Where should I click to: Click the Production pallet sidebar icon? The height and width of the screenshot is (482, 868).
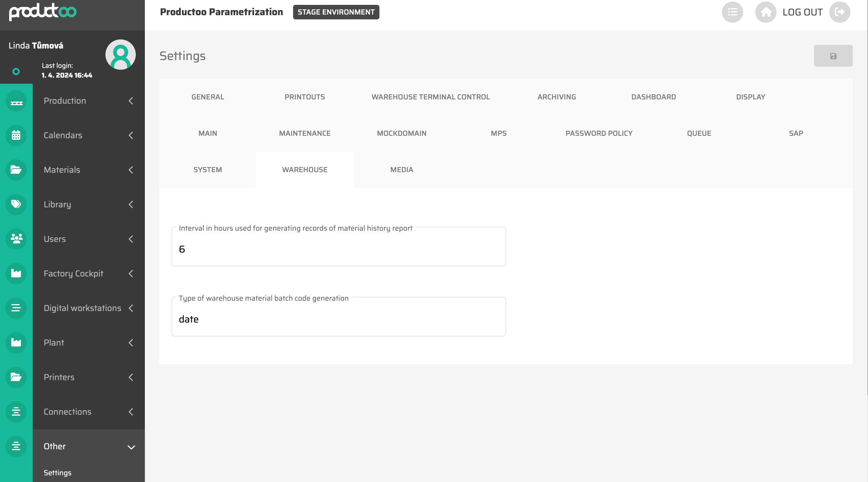pos(16,101)
